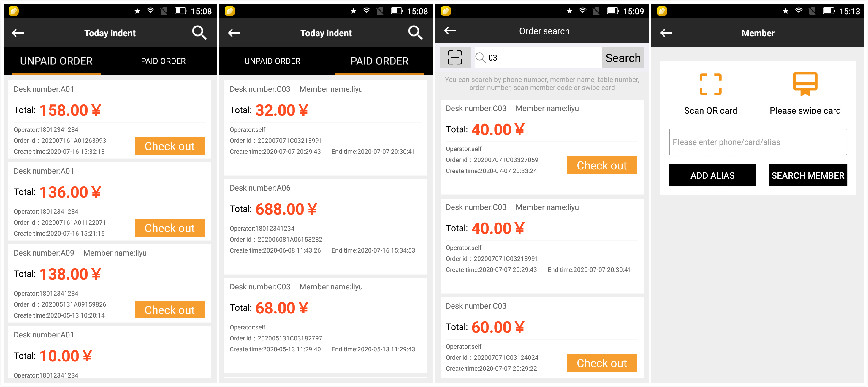This screenshot has height=387, width=868.
Task: Open the 688.00 paid order for desk A06
Action: coord(325,226)
